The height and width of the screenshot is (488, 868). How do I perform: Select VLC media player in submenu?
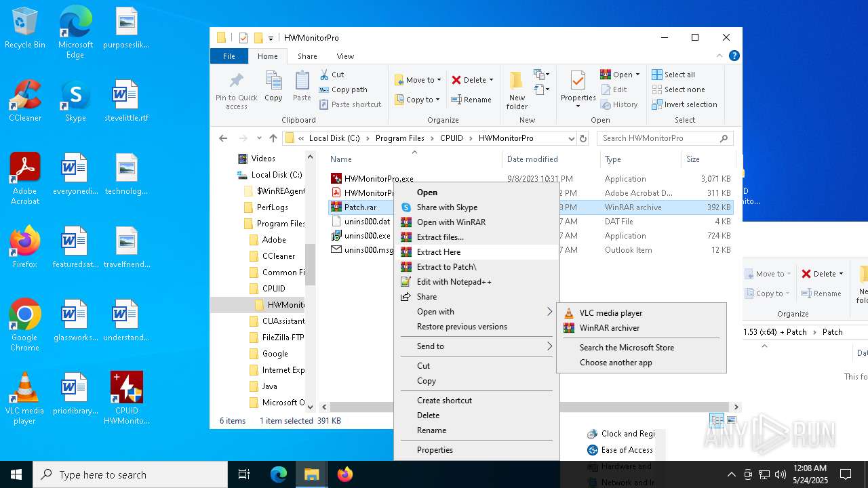tap(641, 313)
